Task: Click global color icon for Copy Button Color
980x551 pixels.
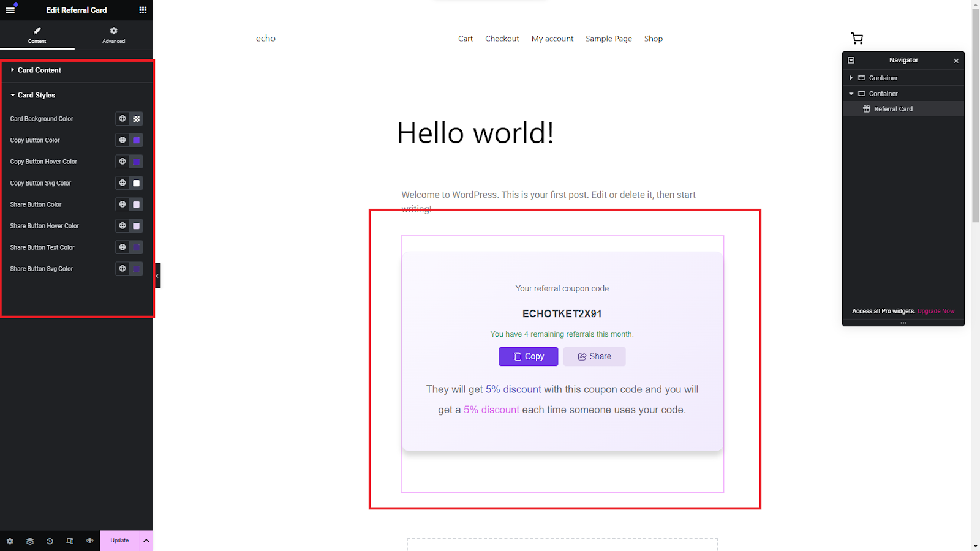Action: click(x=123, y=140)
